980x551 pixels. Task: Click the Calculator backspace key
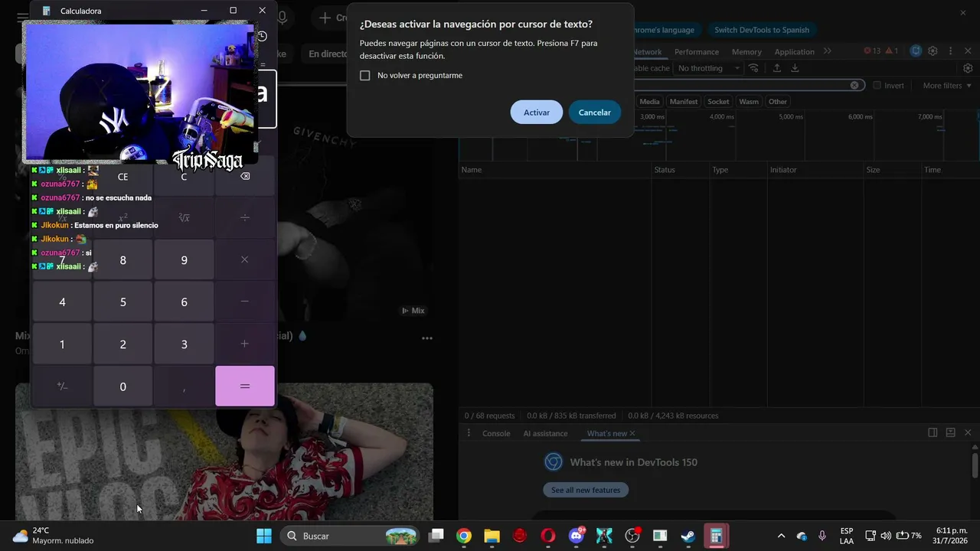(245, 177)
